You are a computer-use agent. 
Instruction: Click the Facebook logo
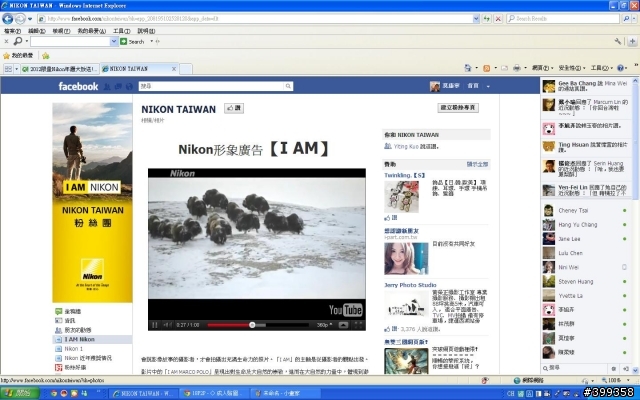[x=78, y=86]
